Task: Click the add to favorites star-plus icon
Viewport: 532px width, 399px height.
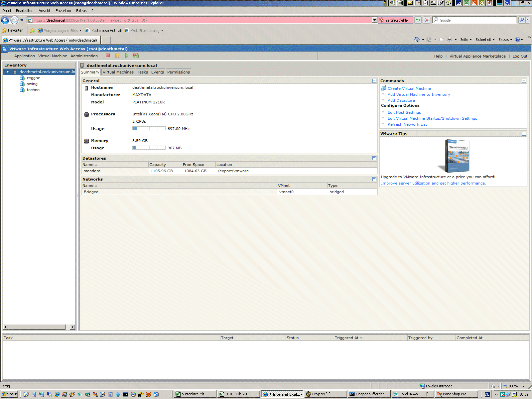Action: point(32,30)
